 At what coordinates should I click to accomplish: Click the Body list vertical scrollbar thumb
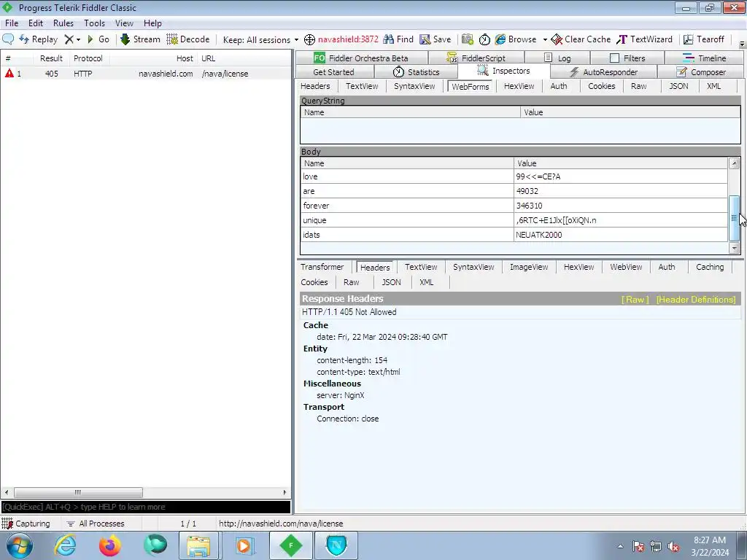pos(734,217)
